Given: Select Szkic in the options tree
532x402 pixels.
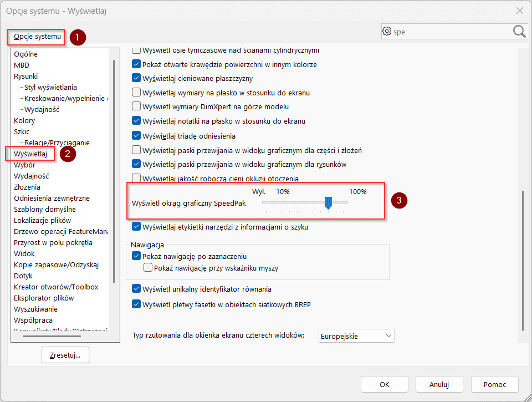Looking at the screenshot, I should (22, 132).
